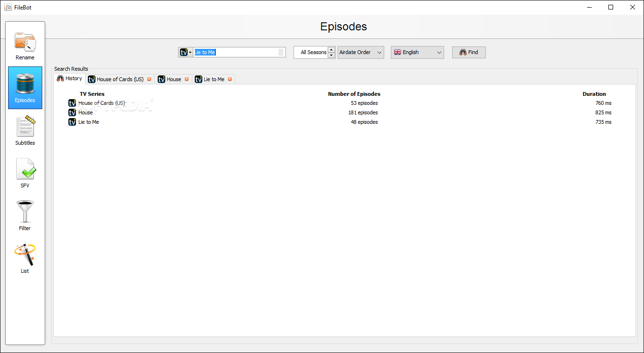Click the 735 ms duration
644x353 pixels.
(x=603, y=122)
